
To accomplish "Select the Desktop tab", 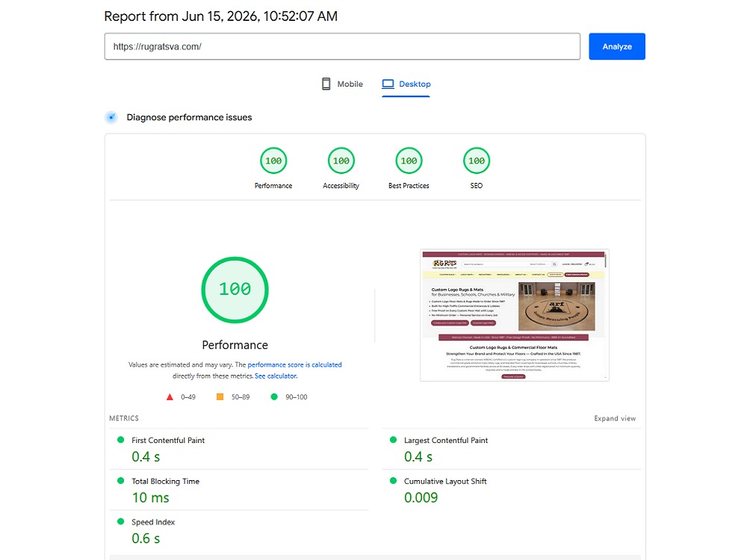I will pos(406,84).
